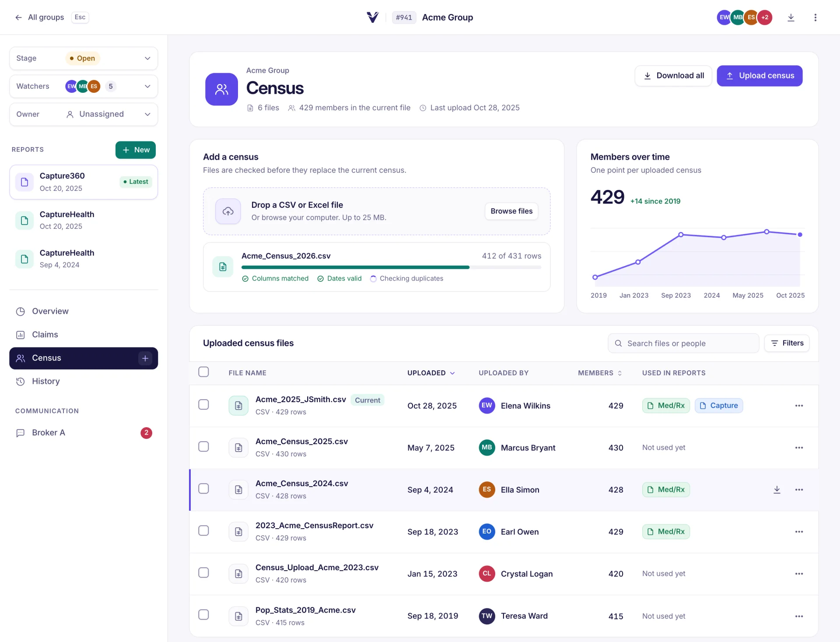This screenshot has width=840, height=642.
Task: Open the Capture360 report card
Action: pyautogui.click(x=84, y=182)
